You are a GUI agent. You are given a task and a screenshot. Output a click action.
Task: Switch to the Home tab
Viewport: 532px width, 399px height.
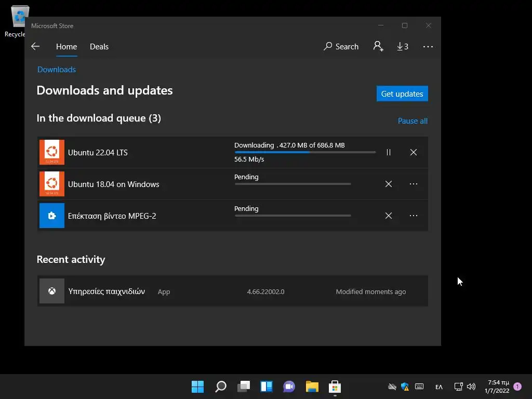66,46
